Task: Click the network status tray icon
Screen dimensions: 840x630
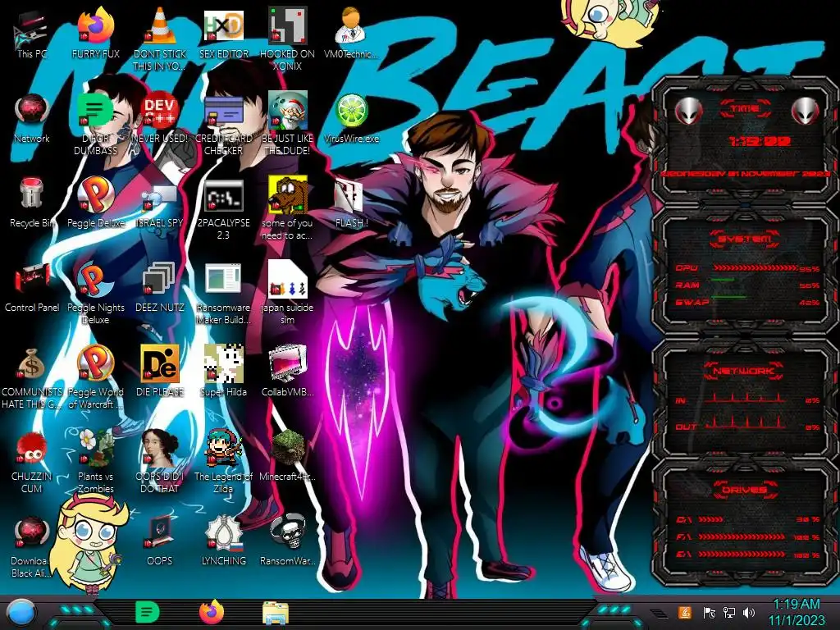Action: click(729, 612)
